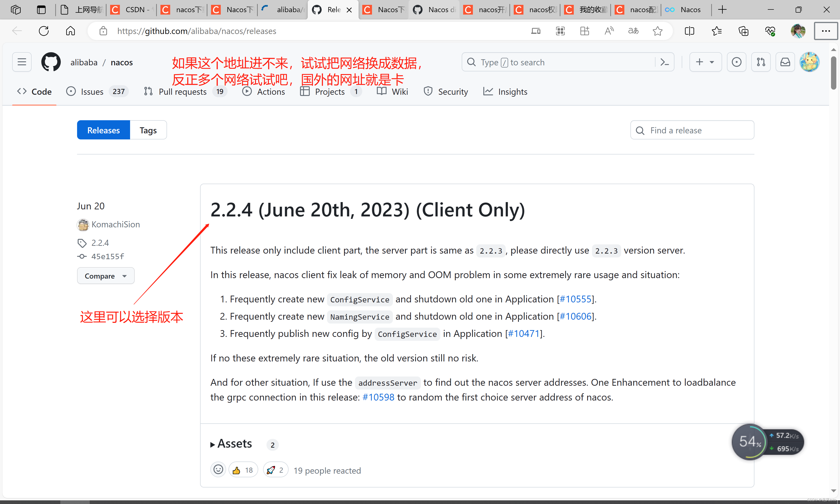Viewport: 840px width, 504px height.
Task: Refresh the browser page
Action: click(x=44, y=31)
